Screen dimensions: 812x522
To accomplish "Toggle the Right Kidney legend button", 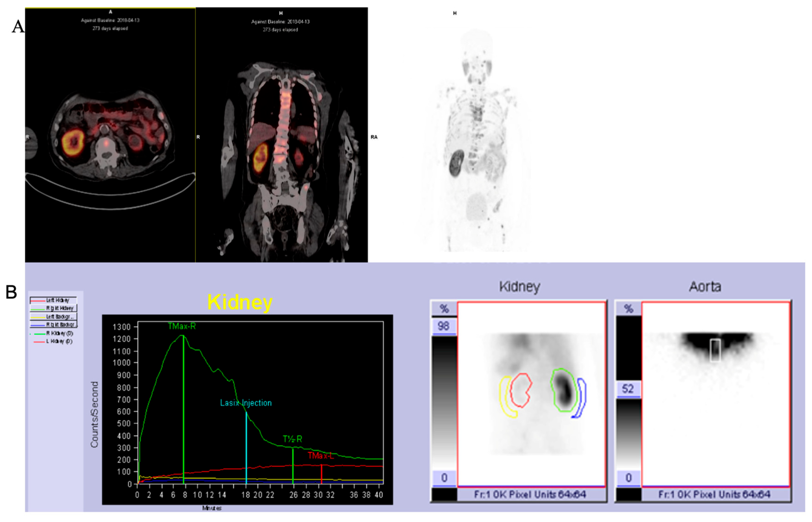I will [54, 308].
